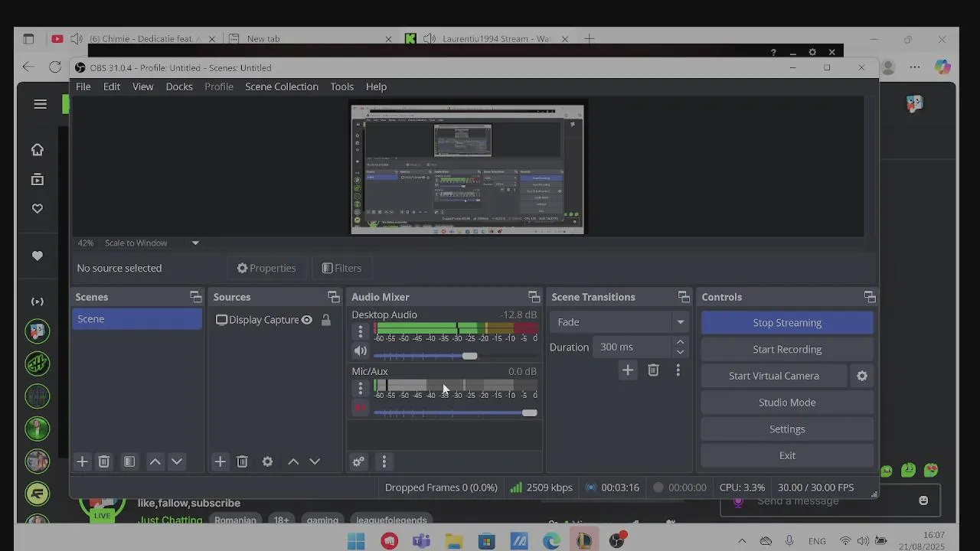
Task: Move scene up with the arrow
Action: [155, 461]
